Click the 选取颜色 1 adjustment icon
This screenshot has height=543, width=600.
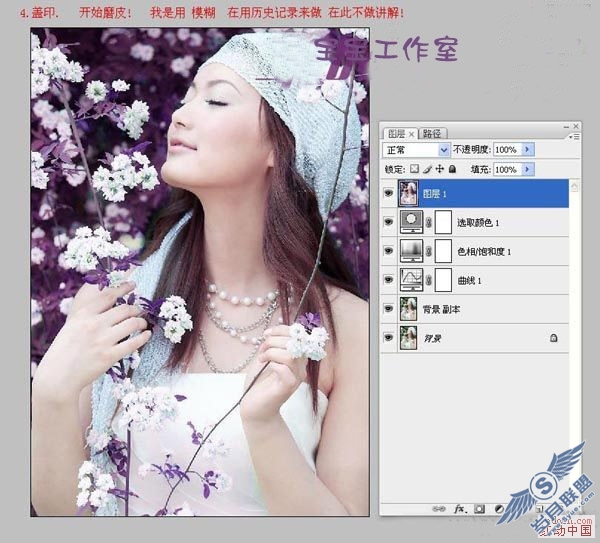[411, 222]
